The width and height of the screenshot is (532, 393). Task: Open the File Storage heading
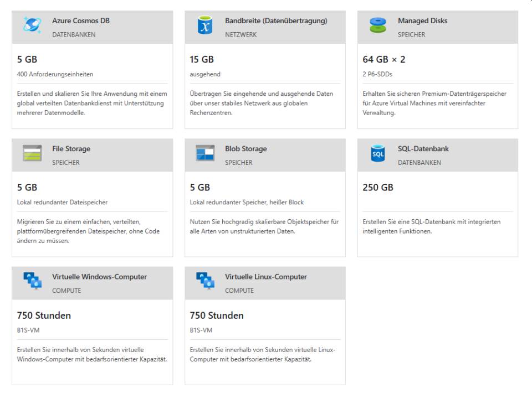(71, 149)
